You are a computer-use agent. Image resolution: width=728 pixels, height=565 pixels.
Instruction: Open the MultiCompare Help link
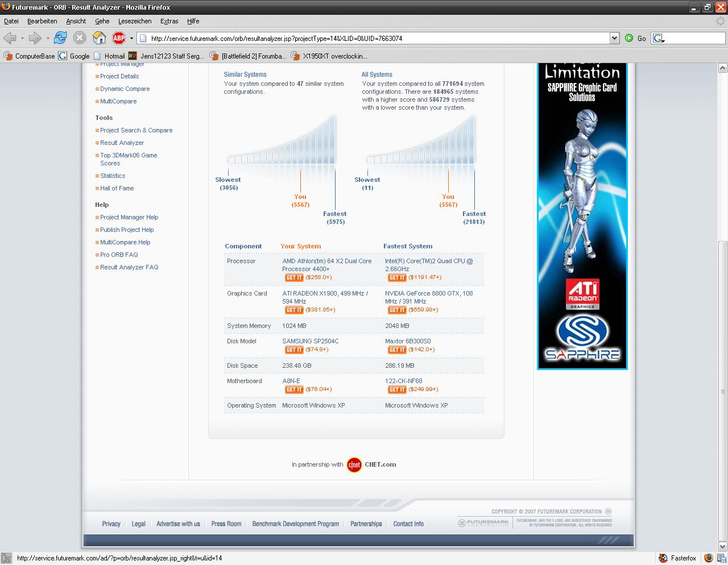(125, 242)
